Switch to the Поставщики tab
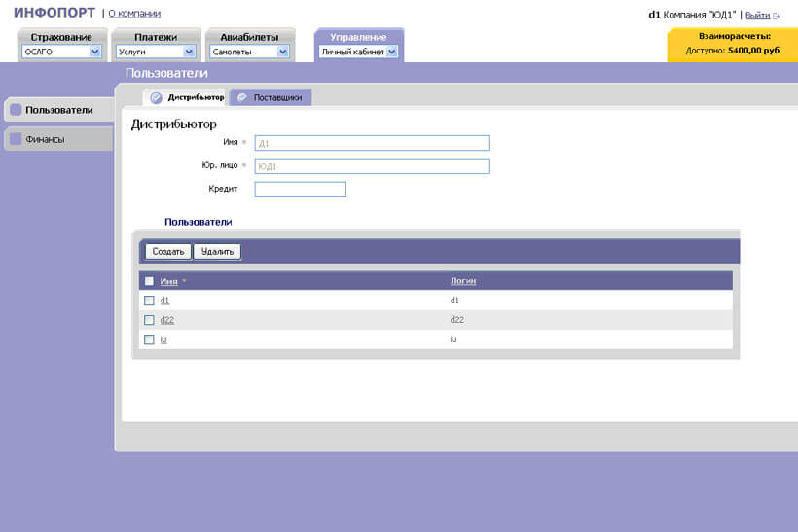Image resolution: width=798 pixels, height=532 pixels. 277,97
